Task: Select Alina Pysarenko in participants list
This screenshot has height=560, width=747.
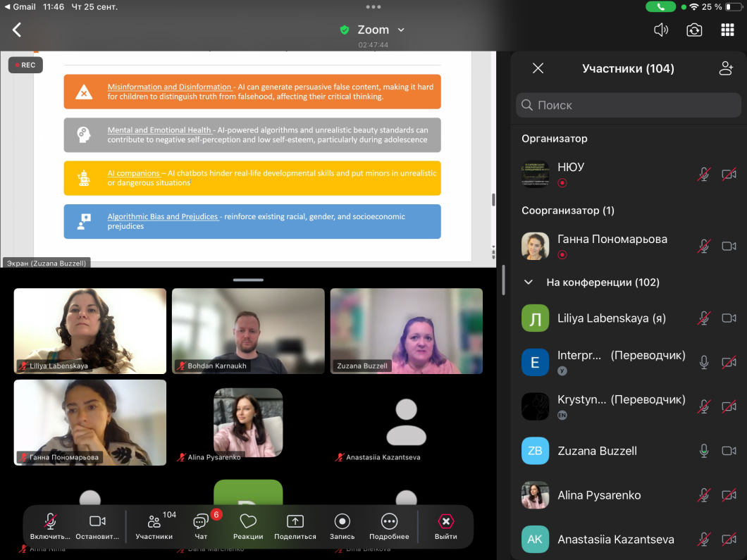Action: 599,495
